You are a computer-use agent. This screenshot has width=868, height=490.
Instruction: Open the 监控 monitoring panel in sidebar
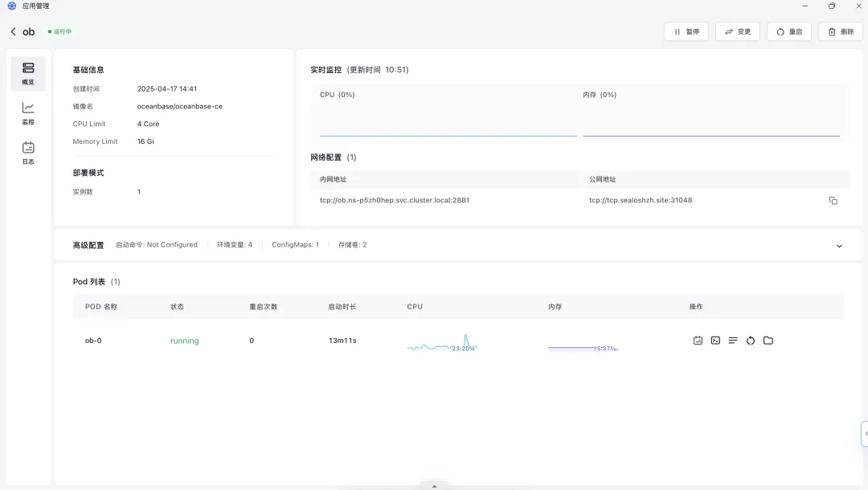(28, 114)
